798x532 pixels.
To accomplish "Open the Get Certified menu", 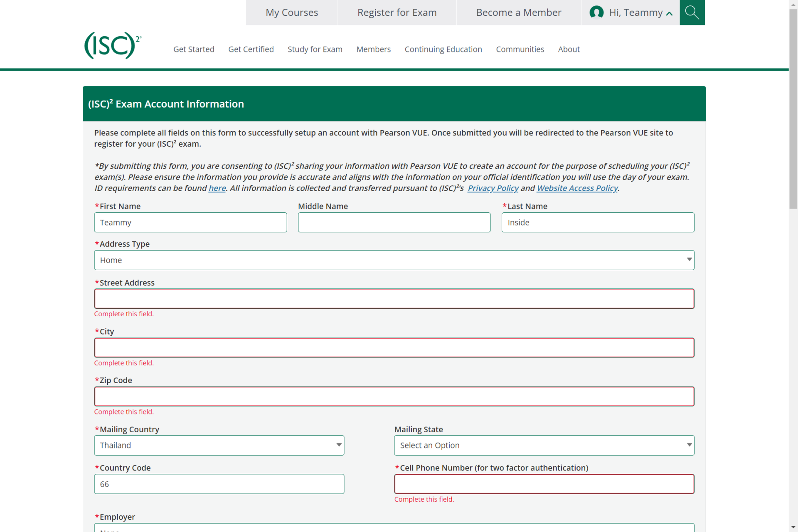I will tap(251, 49).
